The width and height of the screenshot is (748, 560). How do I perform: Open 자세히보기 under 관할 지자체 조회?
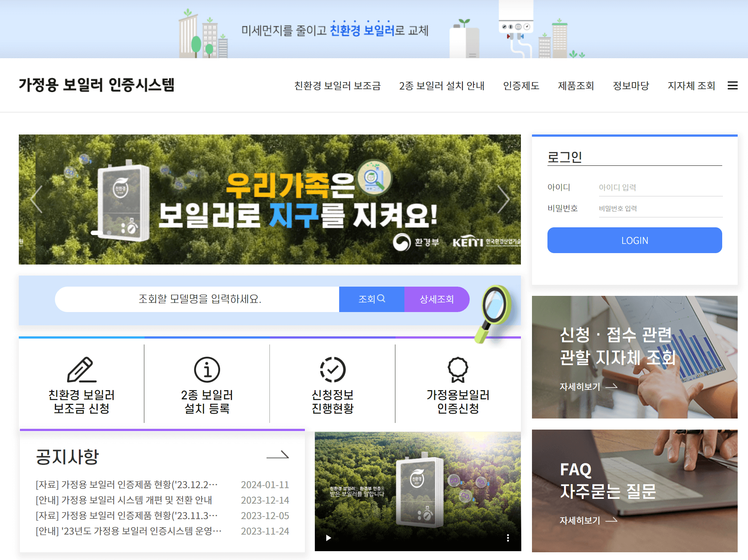588,386
